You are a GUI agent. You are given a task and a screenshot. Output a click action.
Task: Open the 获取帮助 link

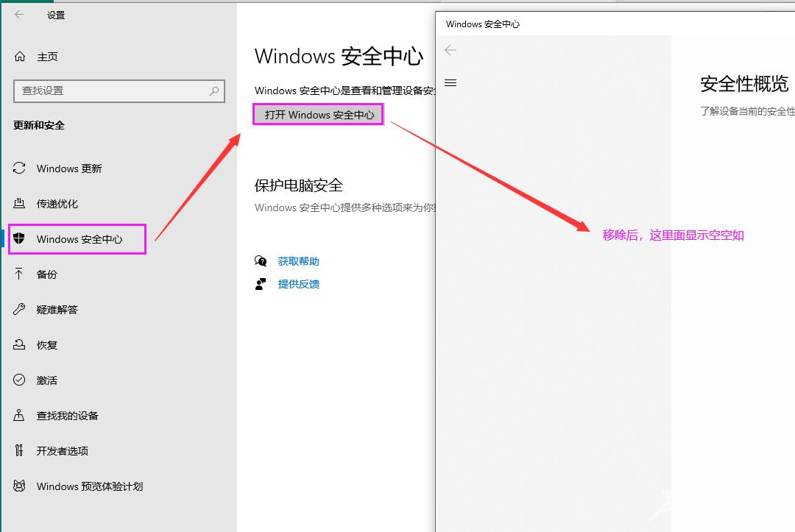(299, 261)
